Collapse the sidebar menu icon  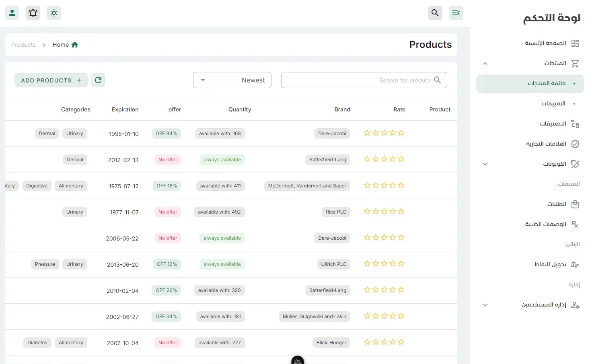point(456,13)
